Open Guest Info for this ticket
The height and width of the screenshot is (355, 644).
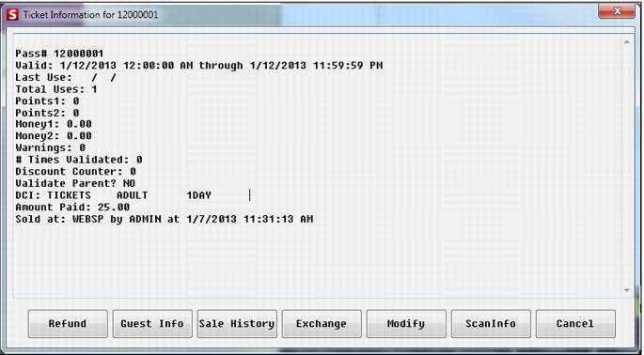pos(152,323)
